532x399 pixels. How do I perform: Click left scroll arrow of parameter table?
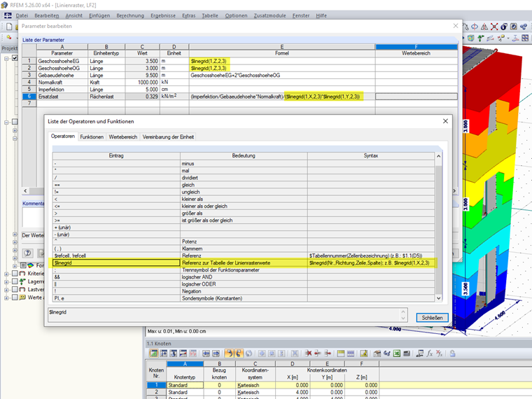25,191
